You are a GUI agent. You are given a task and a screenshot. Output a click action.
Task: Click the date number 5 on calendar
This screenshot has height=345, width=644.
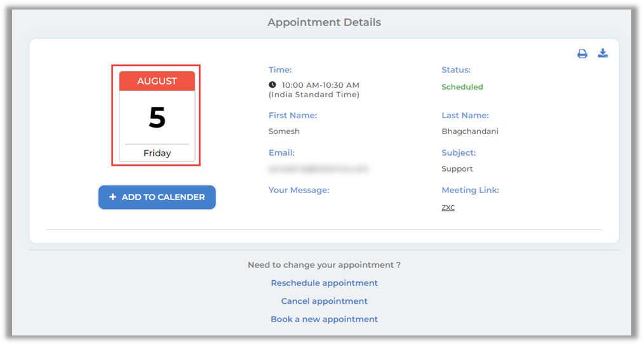click(x=157, y=118)
